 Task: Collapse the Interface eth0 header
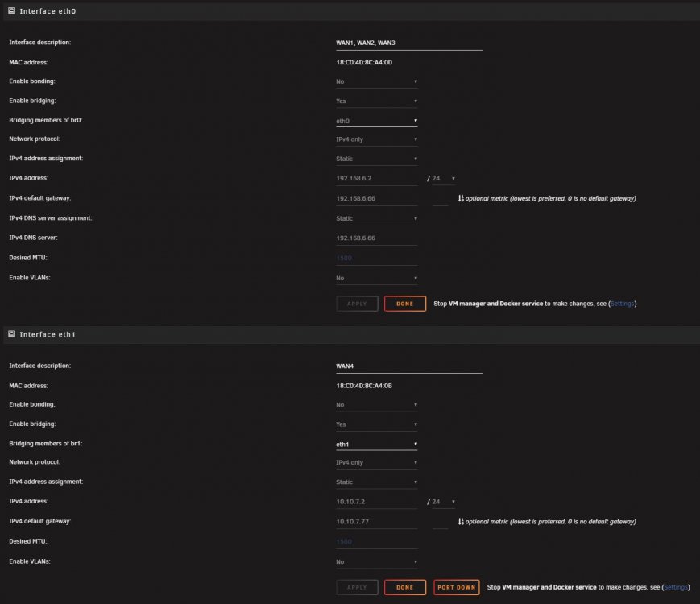click(352, 11)
